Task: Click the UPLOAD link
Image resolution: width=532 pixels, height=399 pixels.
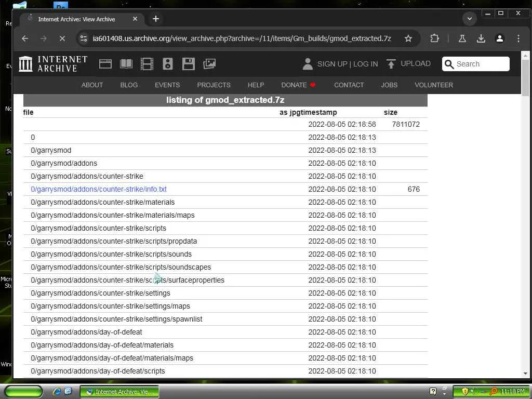Action: (415, 64)
